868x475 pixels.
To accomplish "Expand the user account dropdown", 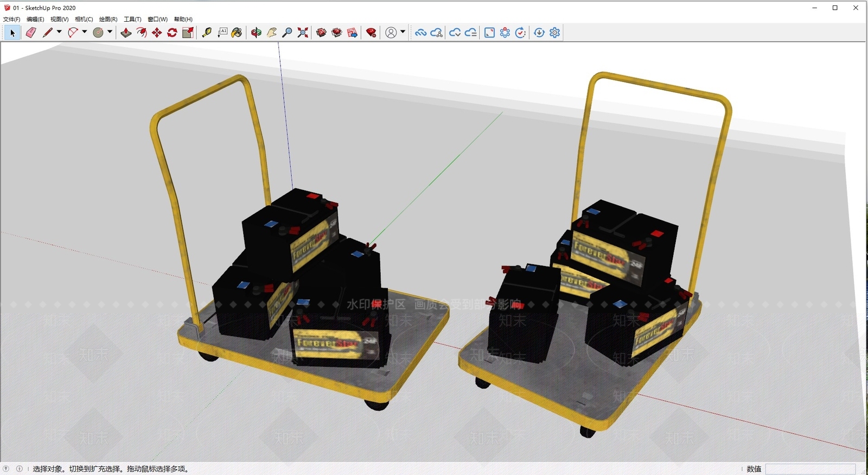I will 403,32.
